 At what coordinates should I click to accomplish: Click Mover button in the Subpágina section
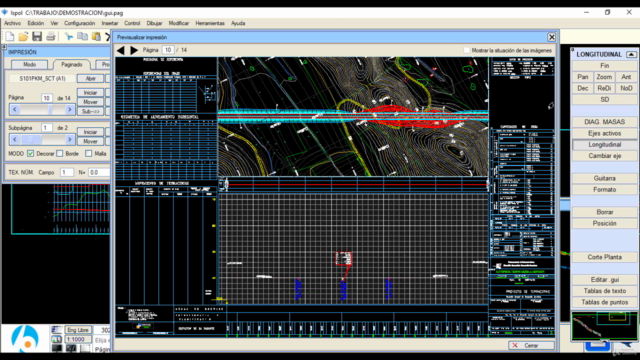[90, 141]
